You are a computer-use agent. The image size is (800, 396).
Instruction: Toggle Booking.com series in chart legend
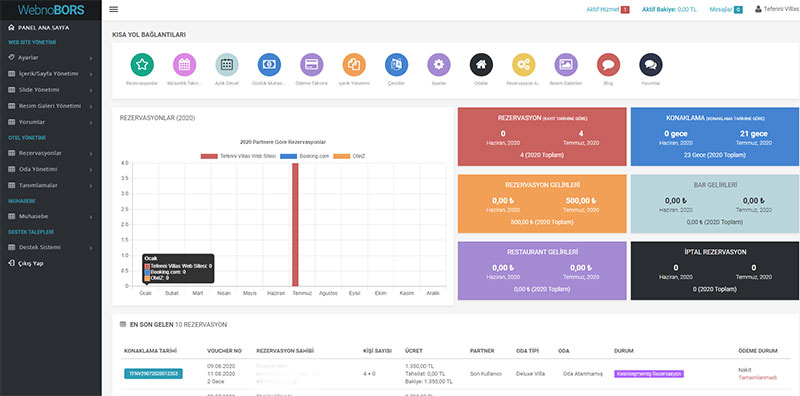(304, 156)
